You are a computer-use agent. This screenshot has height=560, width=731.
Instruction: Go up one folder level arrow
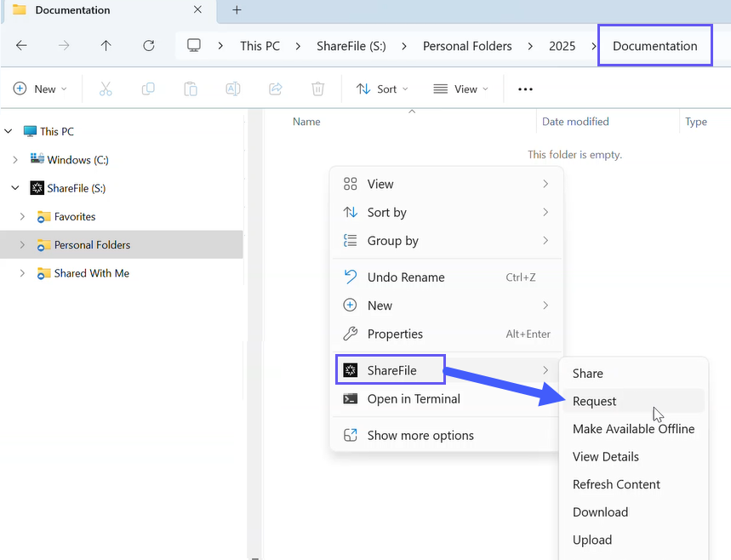pos(106,46)
